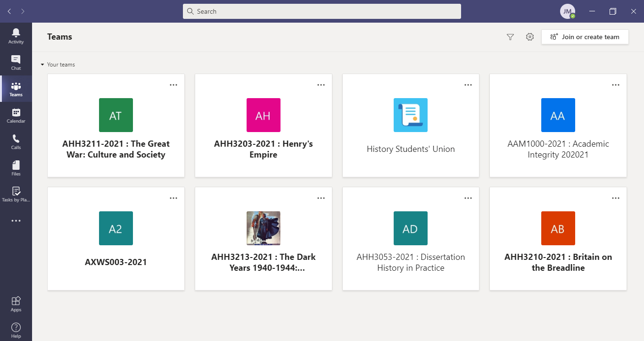Open more options for The Great War team
The image size is (644, 341).
[x=173, y=85]
